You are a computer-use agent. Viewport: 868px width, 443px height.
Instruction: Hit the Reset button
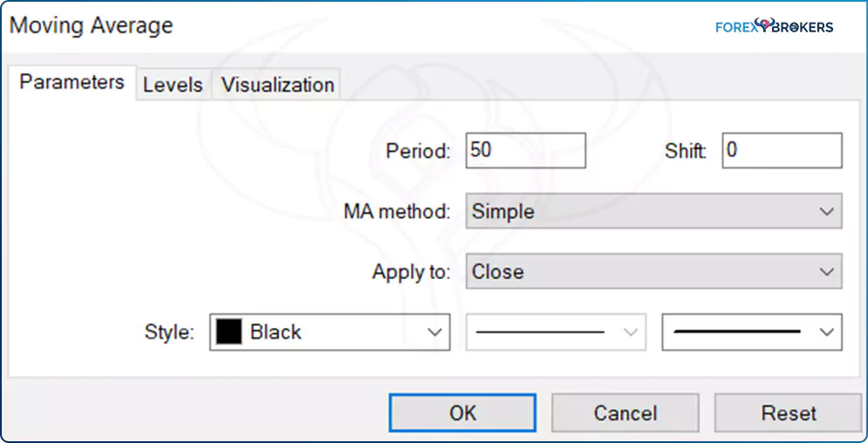click(788, 412)
